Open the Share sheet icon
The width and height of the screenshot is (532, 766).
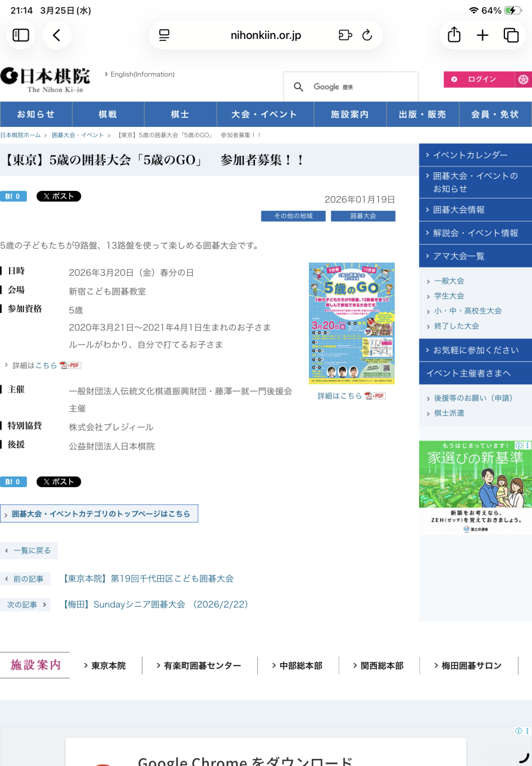pos(453,35)
